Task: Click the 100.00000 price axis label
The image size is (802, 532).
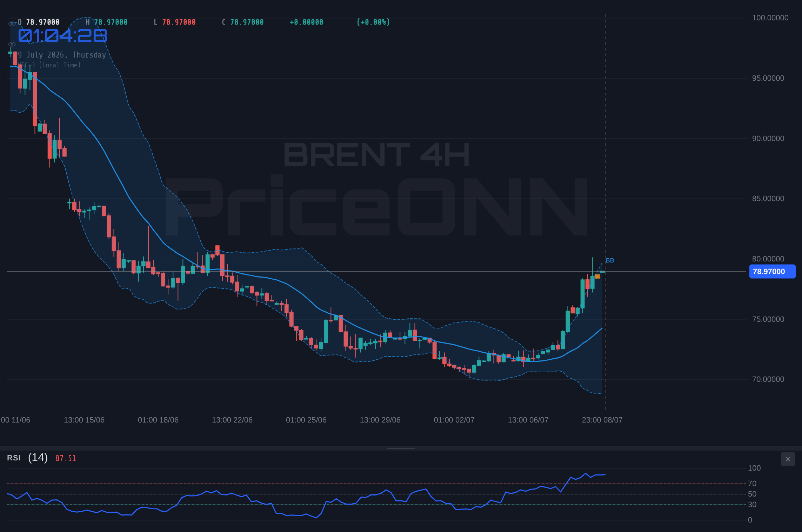Action: [770, 18]
